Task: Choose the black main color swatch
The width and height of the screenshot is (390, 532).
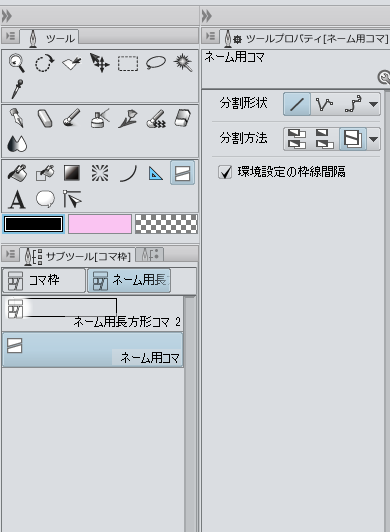Action: 33,224
